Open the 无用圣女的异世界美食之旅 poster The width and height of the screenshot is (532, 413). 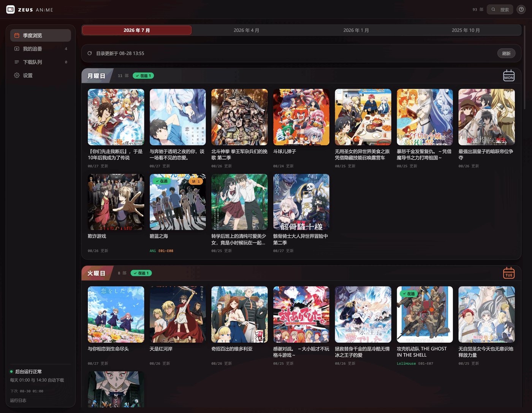(363, 117)
